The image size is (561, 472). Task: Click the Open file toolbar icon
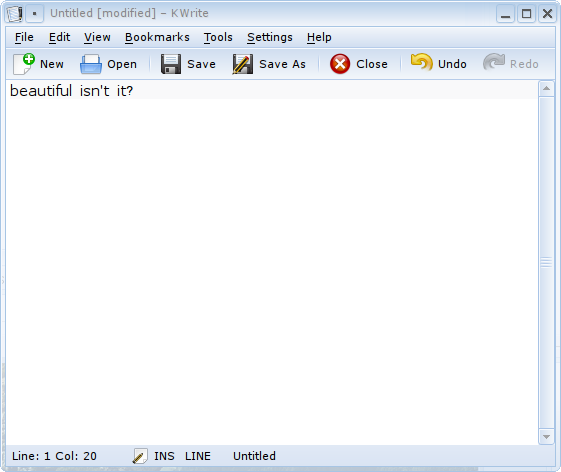tap(91, 64)
